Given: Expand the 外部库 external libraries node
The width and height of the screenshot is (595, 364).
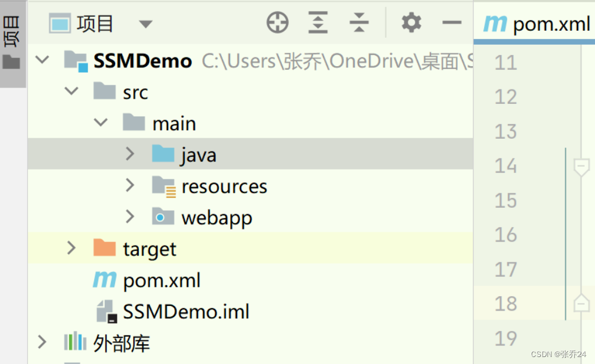Looking at the screenshot, I should [x=41, y=343].
